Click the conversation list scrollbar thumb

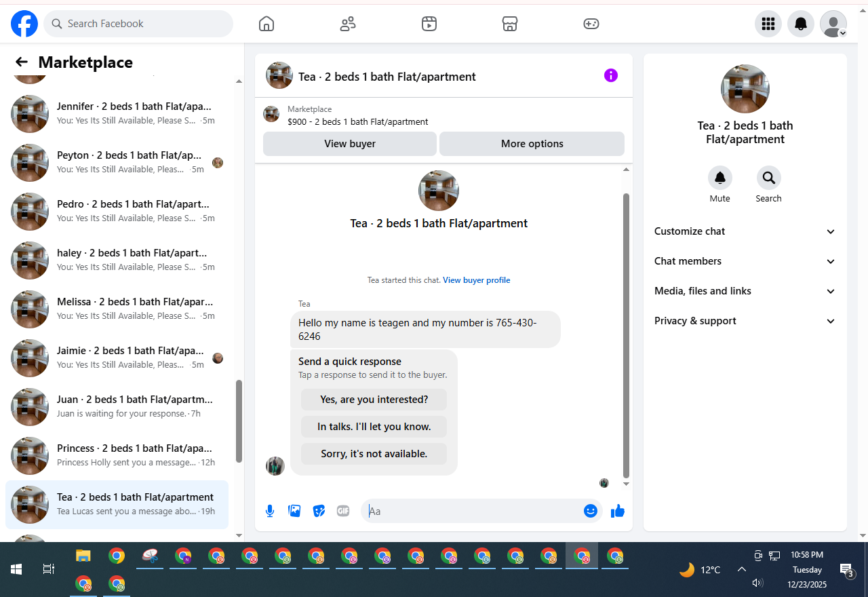click(x=239, y=421)
